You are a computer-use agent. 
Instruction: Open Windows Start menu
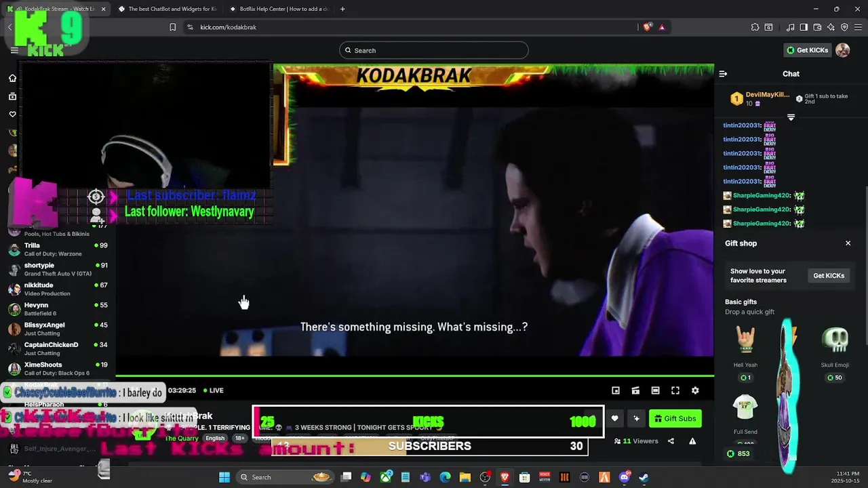tap(224, 477)
